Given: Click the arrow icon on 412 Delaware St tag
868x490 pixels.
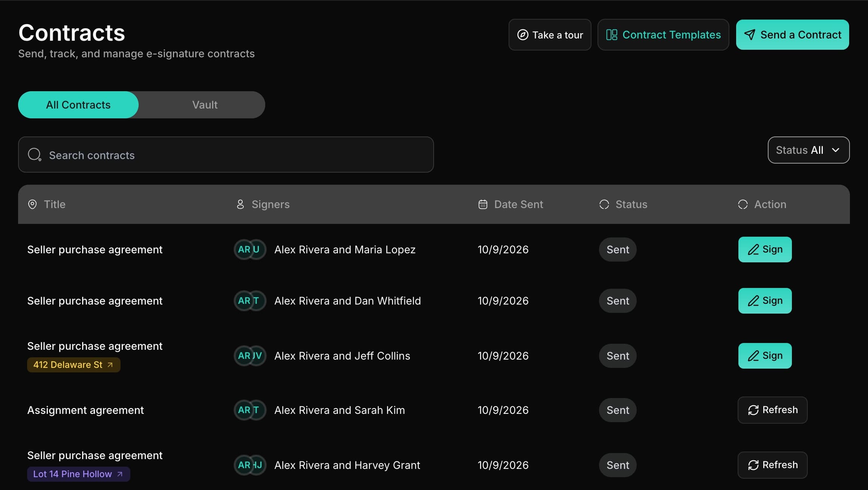Looking at the screenshot, I should tap(110, 365).
